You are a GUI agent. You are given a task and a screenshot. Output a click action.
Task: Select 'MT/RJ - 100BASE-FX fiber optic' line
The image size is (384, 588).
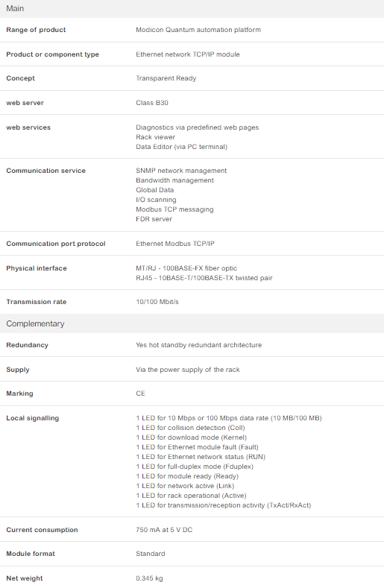186,268
